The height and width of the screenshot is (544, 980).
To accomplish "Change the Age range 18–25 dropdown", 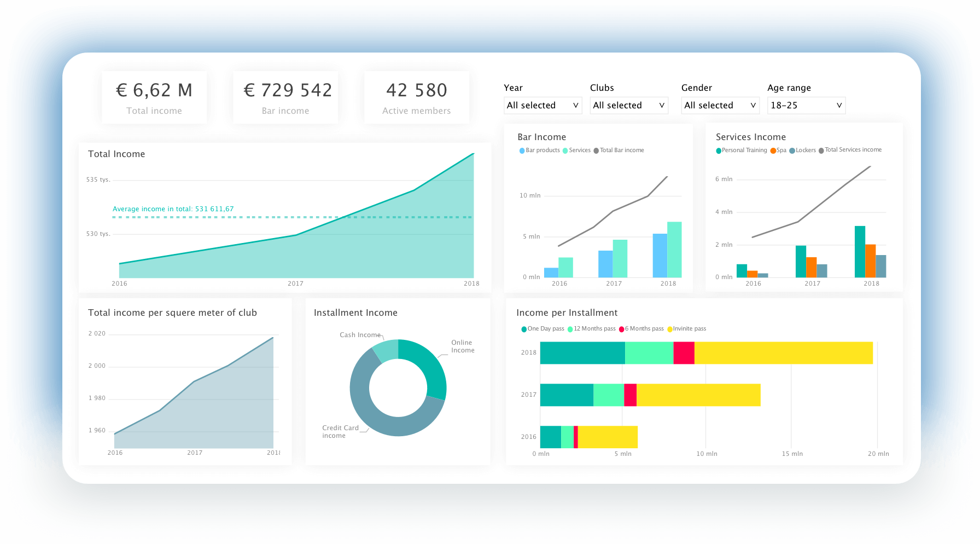I will (806, 105).
